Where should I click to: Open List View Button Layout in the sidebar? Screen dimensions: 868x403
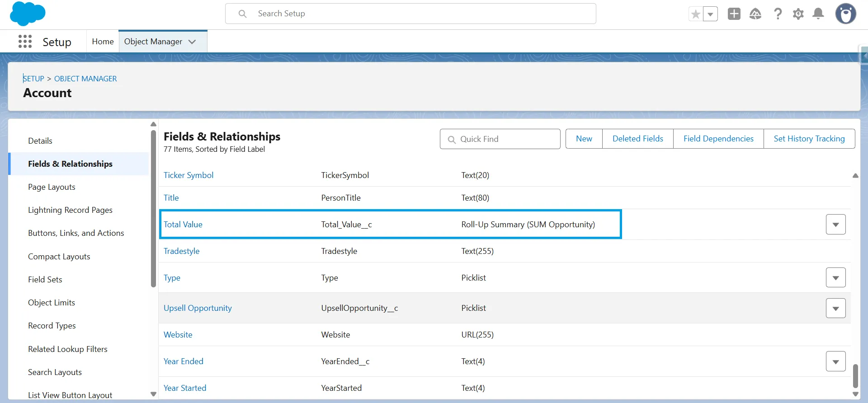click(70, 395)
